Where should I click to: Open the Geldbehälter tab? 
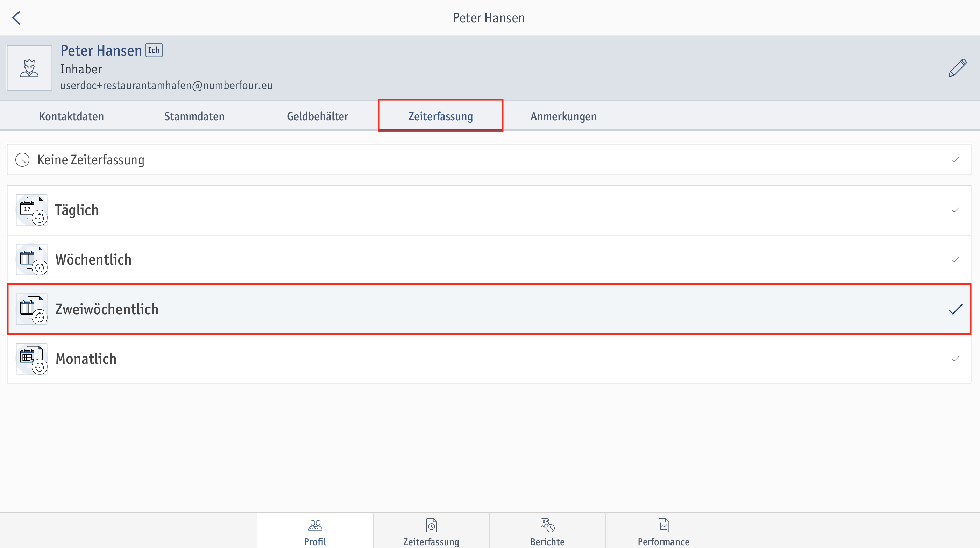(318, 116)
